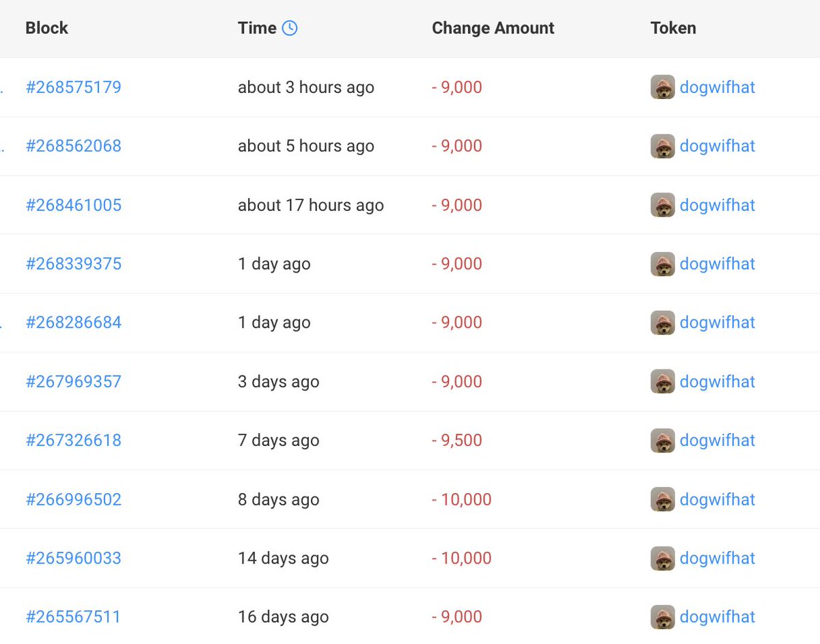
Task: Click the Block column header
Action: point(46,28)
